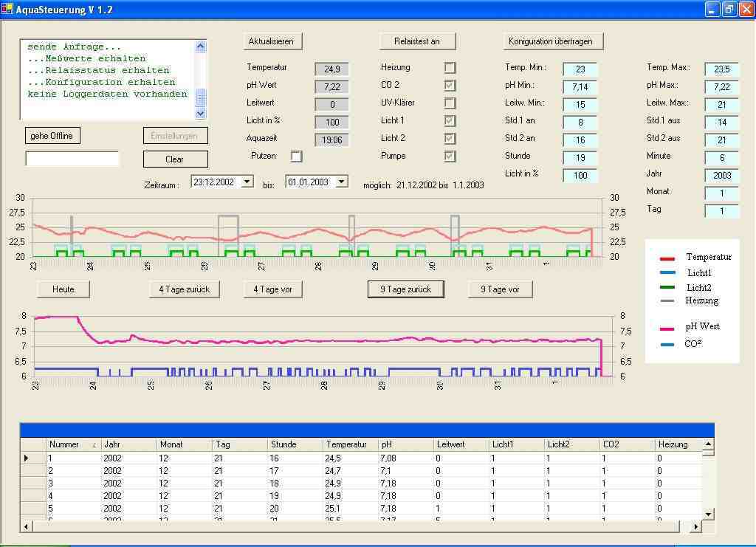Open the 'bis' end date dropdown
The width and height of the screenshot is (756, 547).
click(x=341, y=182)
